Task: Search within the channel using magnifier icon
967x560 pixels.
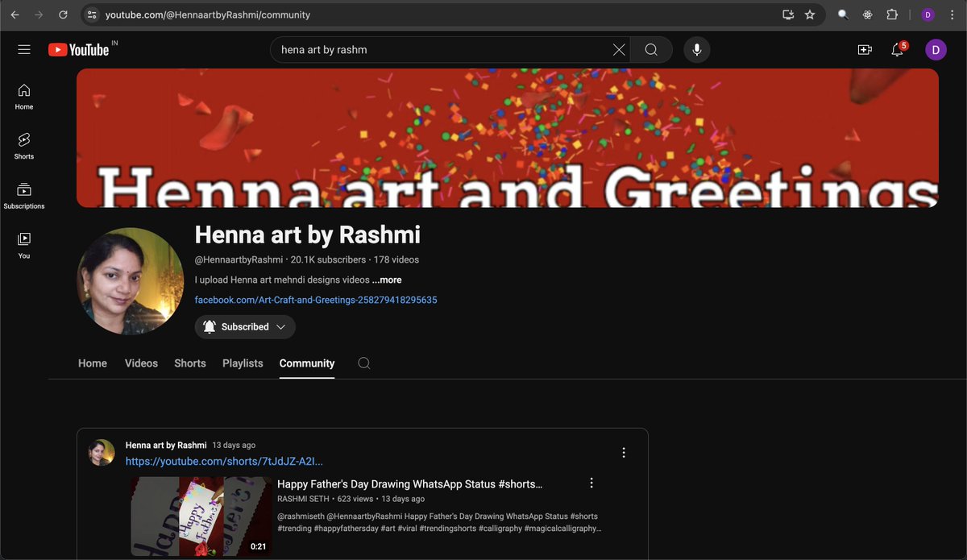Action: coord(364,363)
